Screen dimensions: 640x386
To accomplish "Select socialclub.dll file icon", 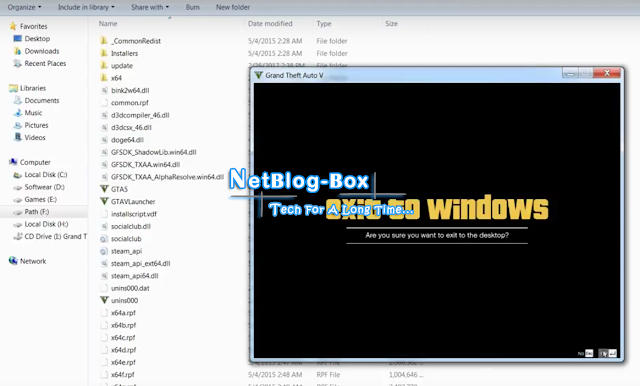I will [x=104, y=226].
